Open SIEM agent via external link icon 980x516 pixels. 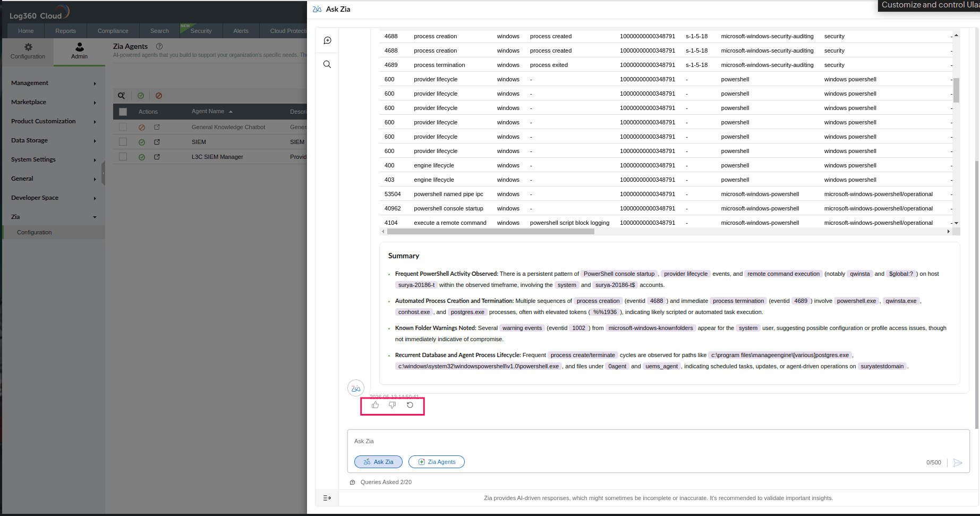[x=157, y=142]
